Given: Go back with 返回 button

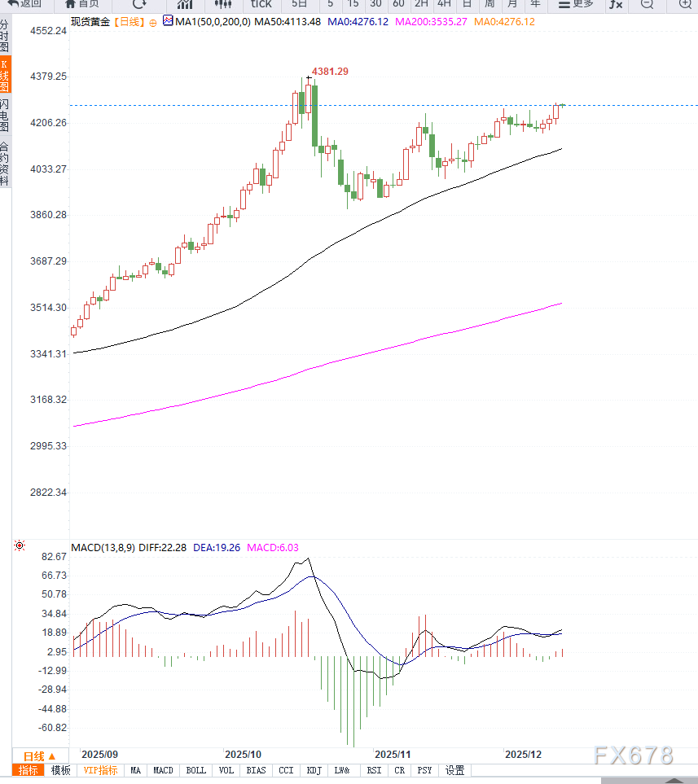Looking at the screenshot, I should click(24, 4).
